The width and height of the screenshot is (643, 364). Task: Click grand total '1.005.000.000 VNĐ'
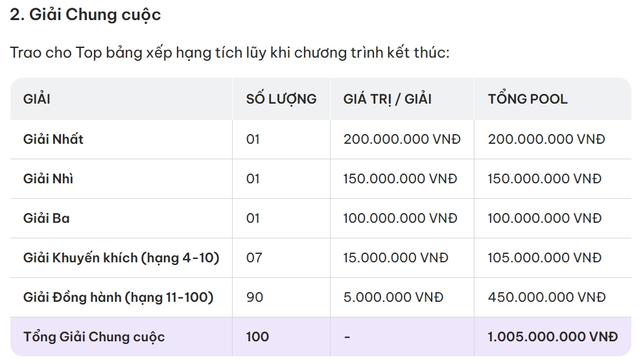click(x=553, y=337)
